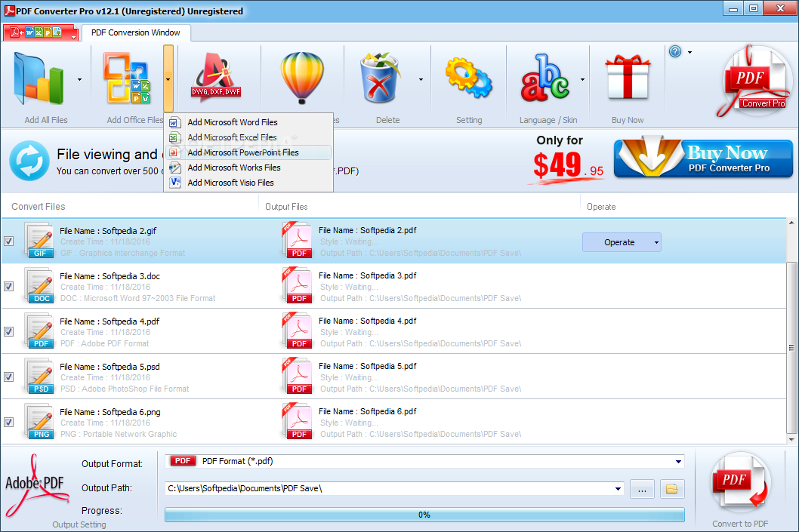Open output folder with yellow folder icon
799x532 pixels.
(672, 489)
